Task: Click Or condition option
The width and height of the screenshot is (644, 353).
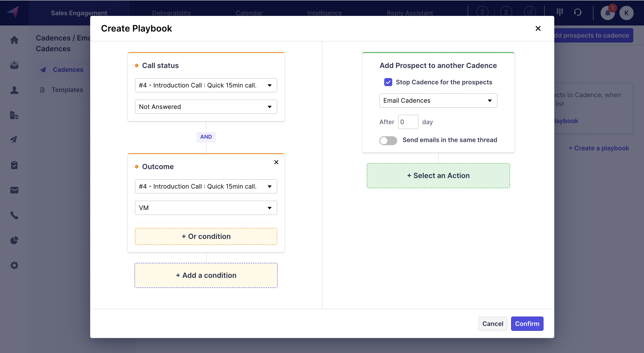Action: click(x=206, y=236)
